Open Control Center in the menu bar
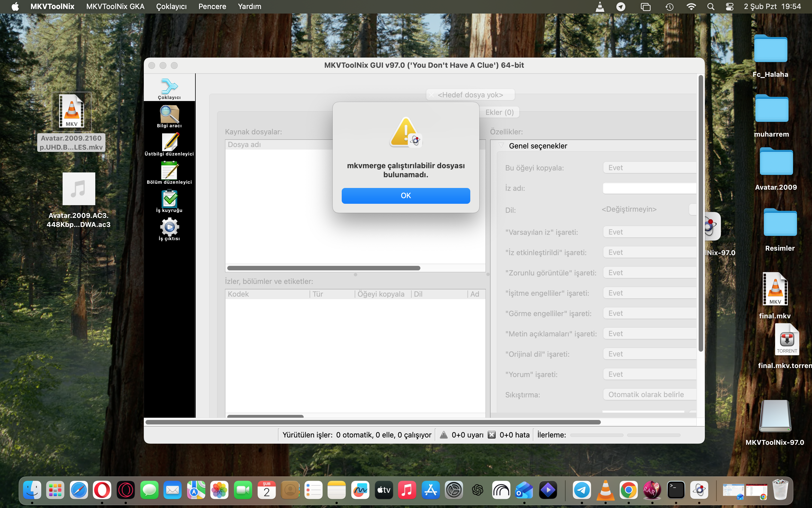 (729, 7)
